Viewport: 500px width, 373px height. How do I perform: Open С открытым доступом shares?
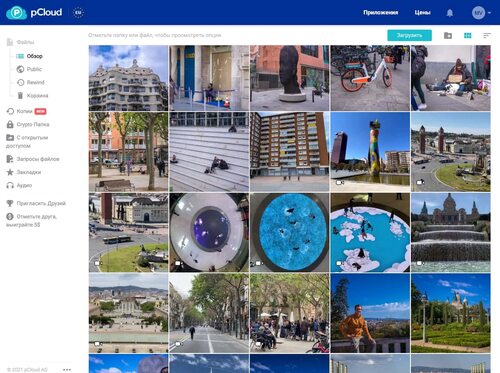(27, 142)
